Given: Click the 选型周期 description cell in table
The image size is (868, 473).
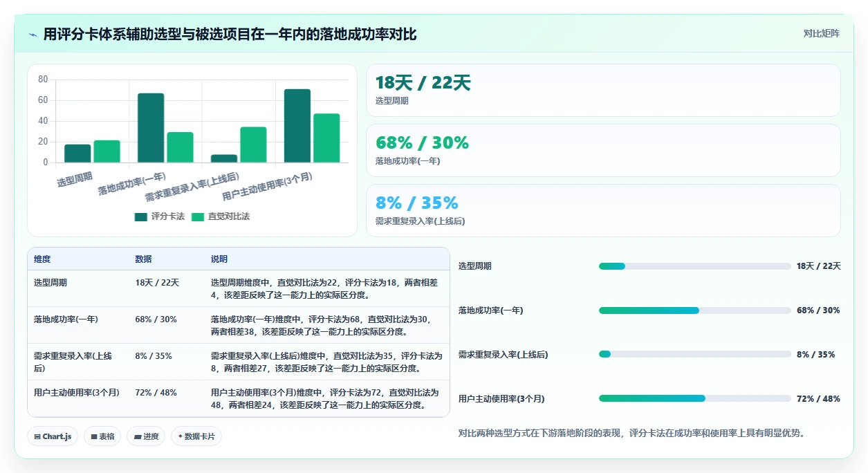Looking at the screenshot, I should [326, 288].
